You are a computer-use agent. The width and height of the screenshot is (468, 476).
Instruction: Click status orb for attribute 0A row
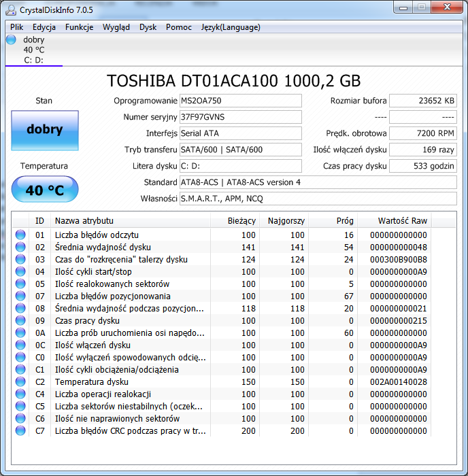pos(20,333)
